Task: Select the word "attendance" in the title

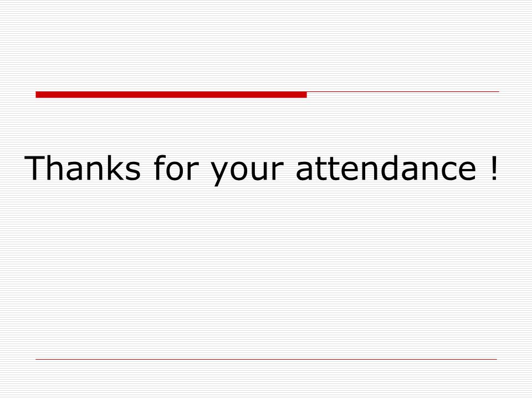Action: pyautogui.click(x=386, y=167)
